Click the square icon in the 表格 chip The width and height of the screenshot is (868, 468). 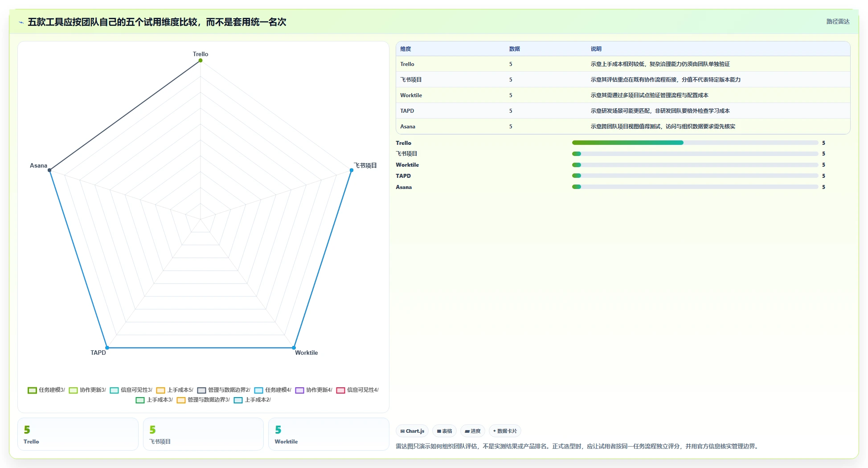pyautogui.click(x=439, y=431)
